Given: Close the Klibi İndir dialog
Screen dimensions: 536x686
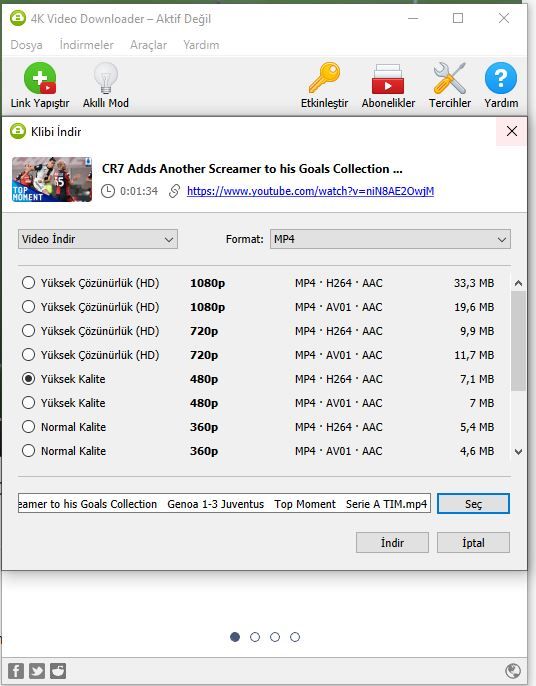Looking at the screenshot, I should (511, 131).
